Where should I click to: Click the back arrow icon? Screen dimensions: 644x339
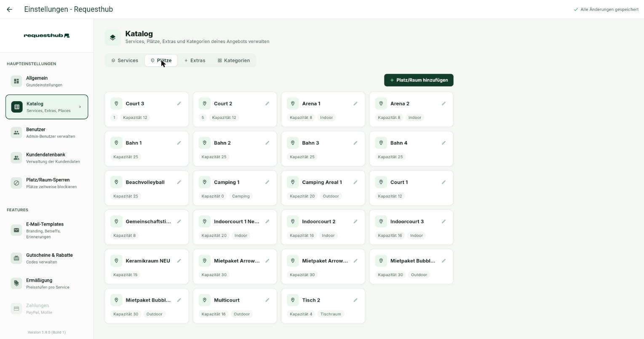tap(9, 9)
